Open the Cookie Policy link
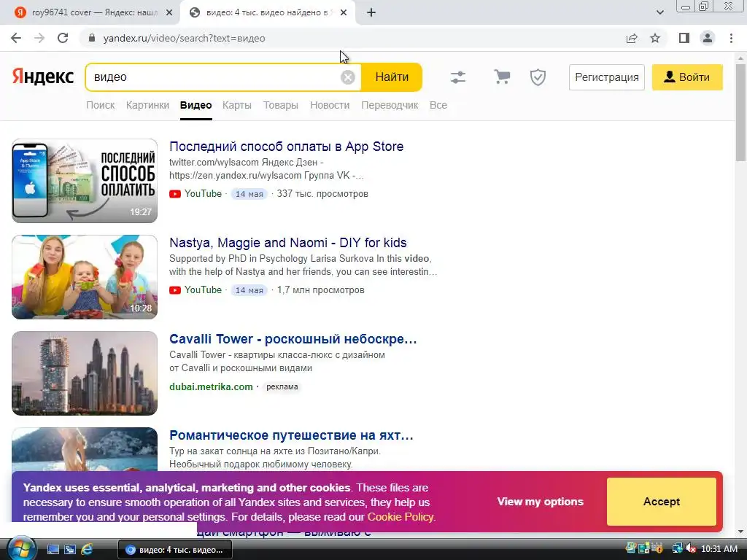Screen dimensions: 747x560 pos(400,517)
